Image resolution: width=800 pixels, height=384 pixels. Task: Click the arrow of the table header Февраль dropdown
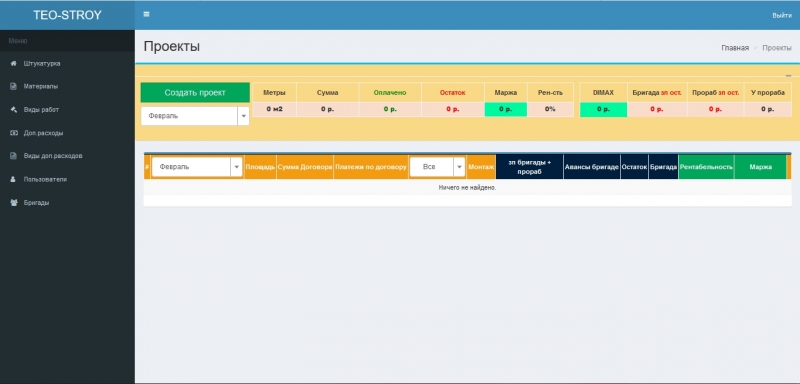pos(236,167)
